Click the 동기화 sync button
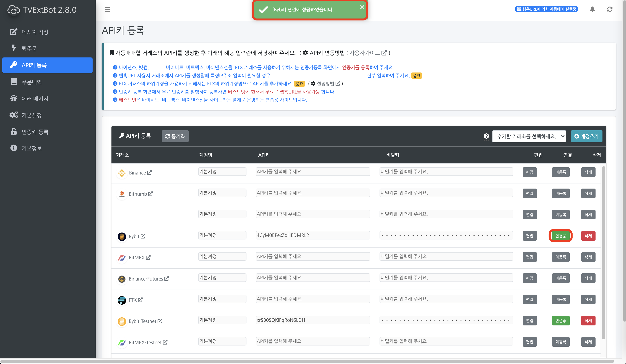 (175, 136)
